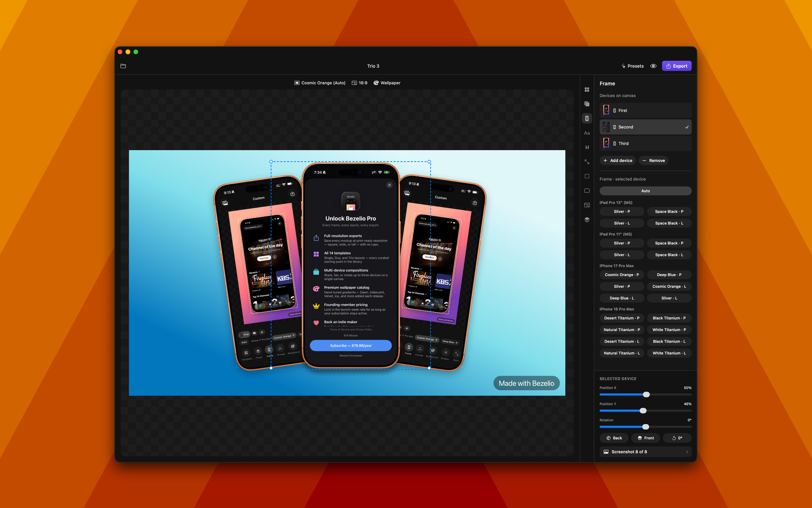Click the Export button
The height and width of the screenshot is (508, 812).
coord(676,66)
